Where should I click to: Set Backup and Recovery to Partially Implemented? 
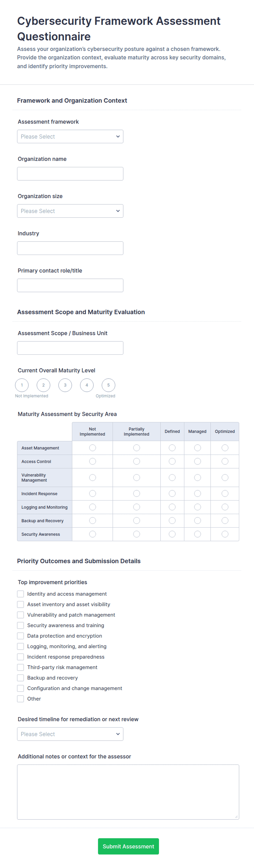point(137,521)
